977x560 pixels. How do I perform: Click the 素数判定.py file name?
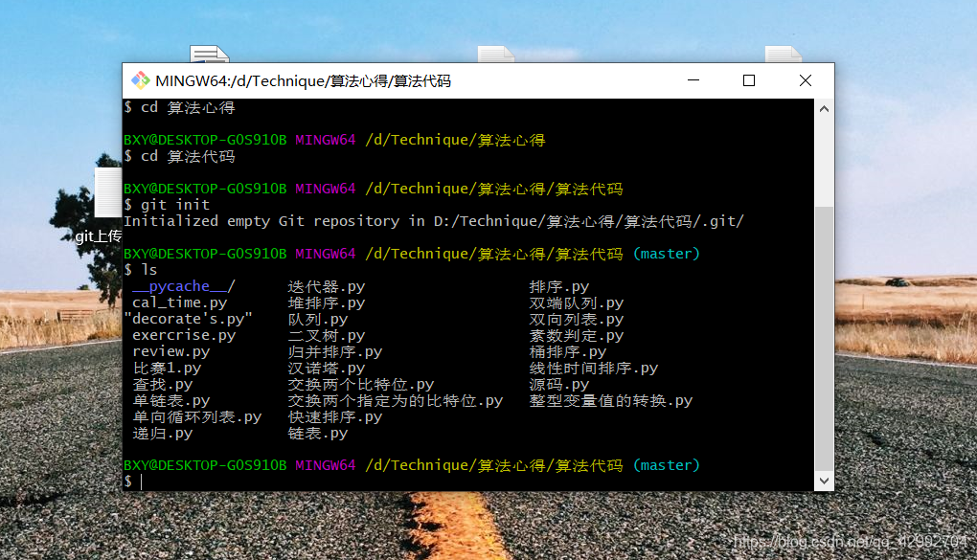pos(577,335)
